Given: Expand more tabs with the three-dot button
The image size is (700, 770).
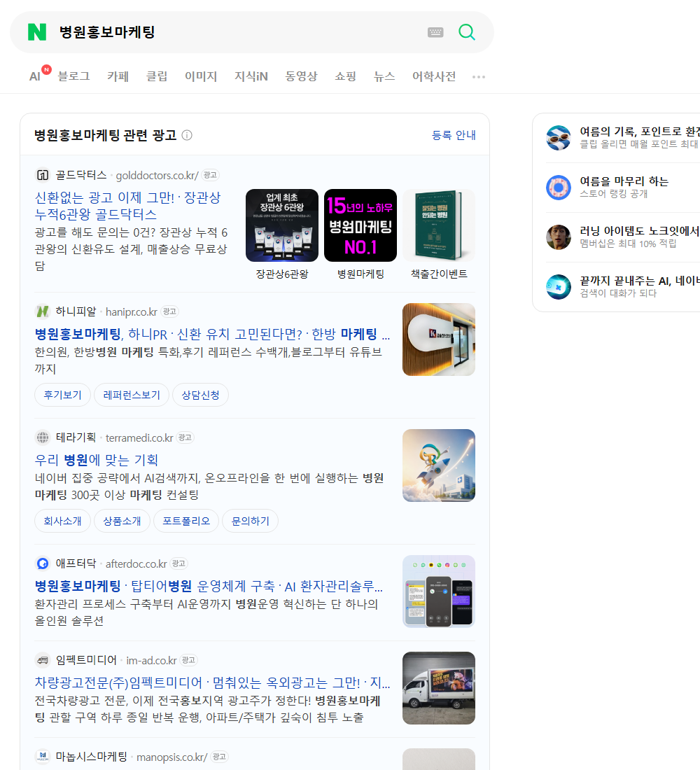Looking at the screenshot, I should click(x=479, y=76).
